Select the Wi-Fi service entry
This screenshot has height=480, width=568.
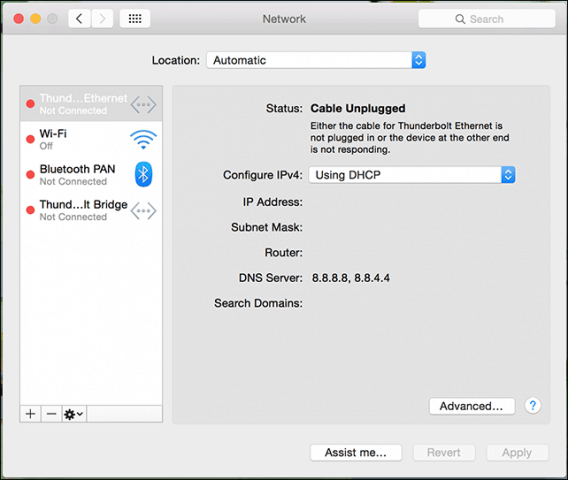(91, 139)
